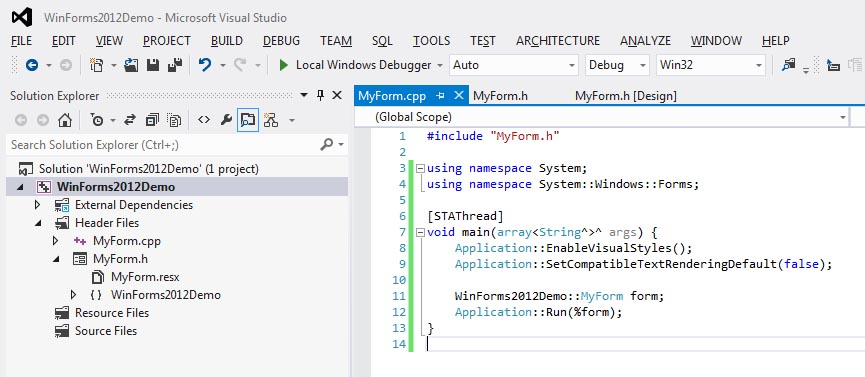Open the Undo history dropdown arrow
Viewport: 865px width, 377px height.
(x=223, y=65)
